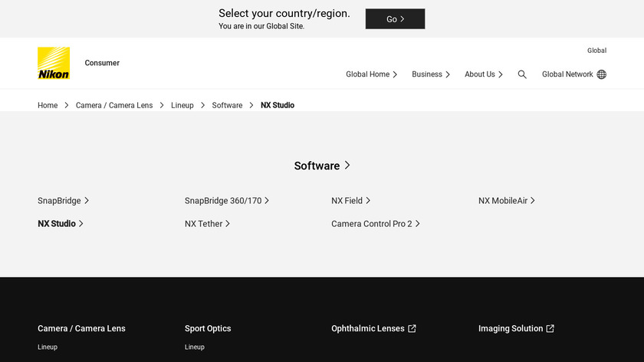Click Consumer label next to logo

click(102, 63)
